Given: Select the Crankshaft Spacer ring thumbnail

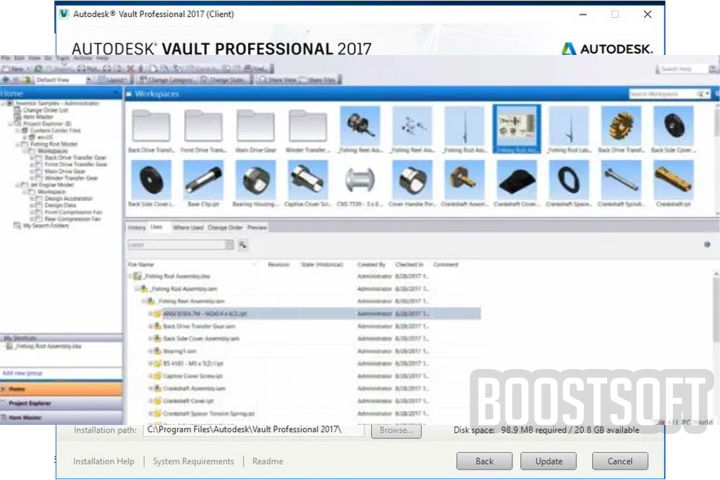Looking at the screenshot, I should (x=569, y=180).
